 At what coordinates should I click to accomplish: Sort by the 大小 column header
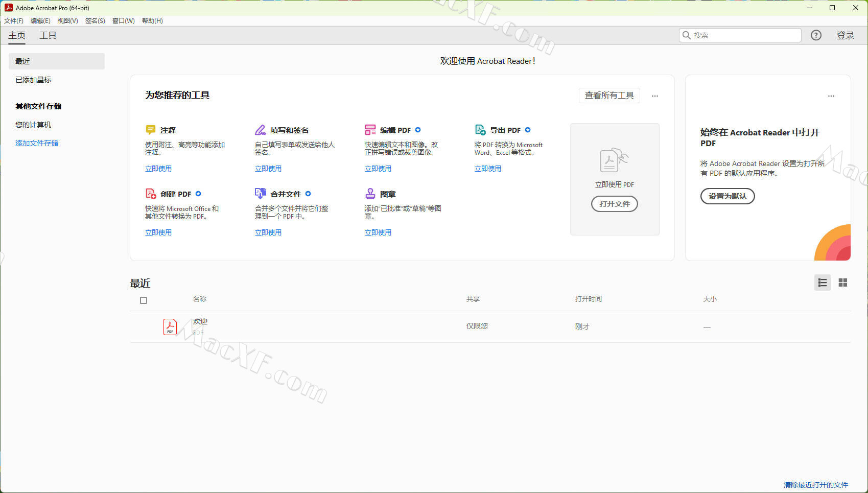(710, 299)
